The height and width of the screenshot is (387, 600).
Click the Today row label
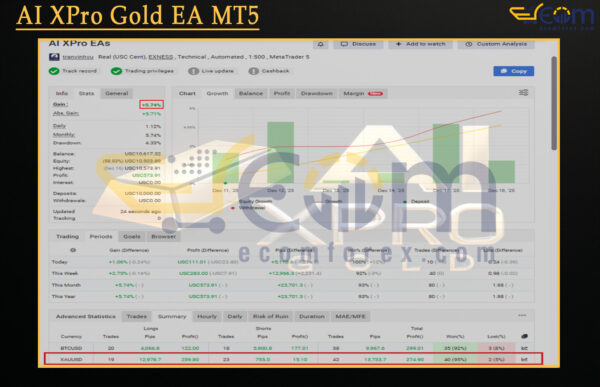(x=59, y=262)
